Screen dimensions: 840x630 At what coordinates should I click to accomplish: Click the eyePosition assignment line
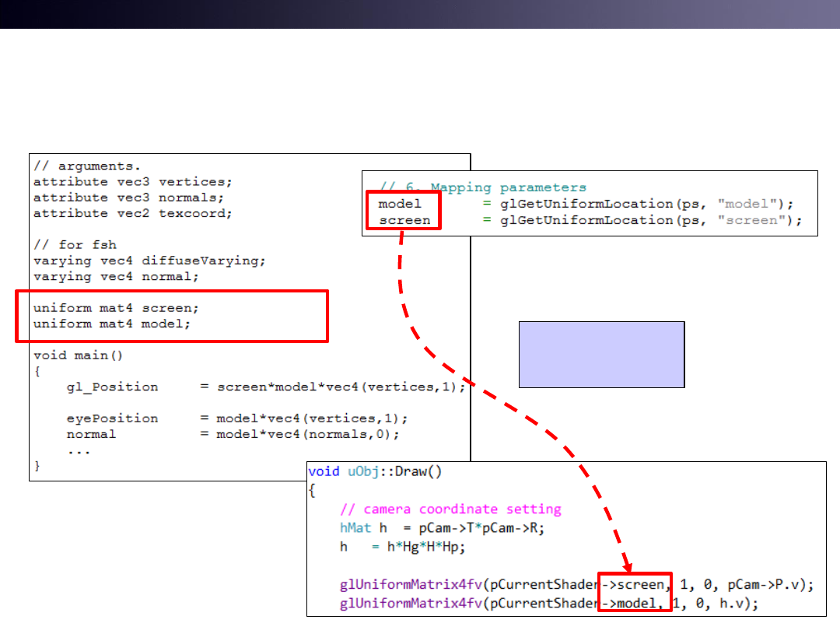coord(236,418)
